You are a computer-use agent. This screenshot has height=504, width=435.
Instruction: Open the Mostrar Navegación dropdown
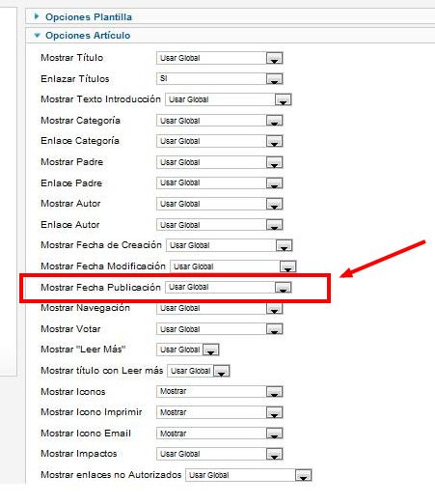click(x=220, y=308)
